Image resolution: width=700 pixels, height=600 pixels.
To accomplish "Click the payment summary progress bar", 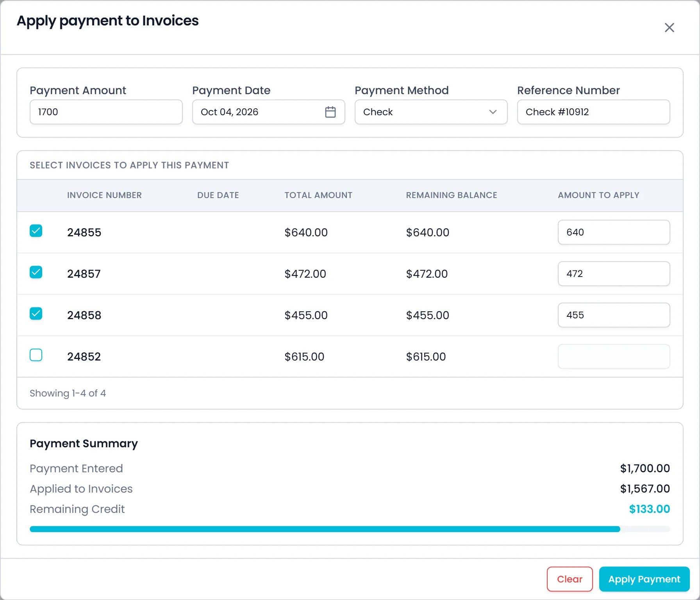I will tap(350, 529).
